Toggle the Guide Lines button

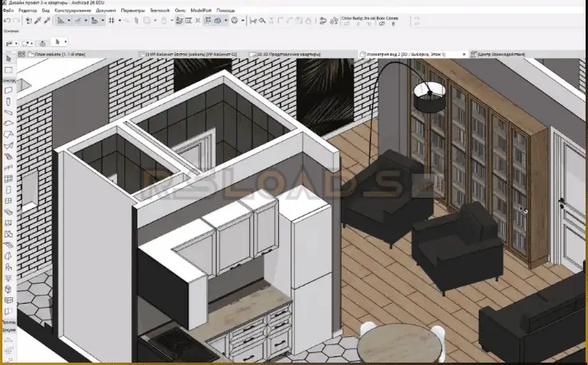point(61,21)
